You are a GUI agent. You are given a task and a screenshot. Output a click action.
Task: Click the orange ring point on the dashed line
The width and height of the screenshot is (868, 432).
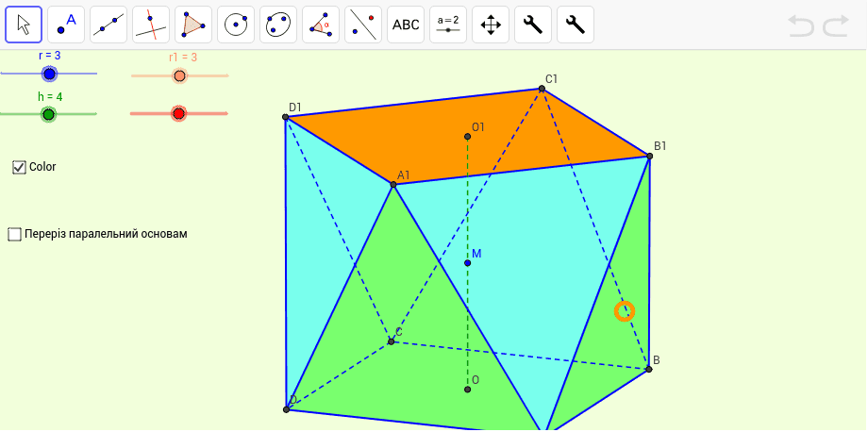click(625, 311)
